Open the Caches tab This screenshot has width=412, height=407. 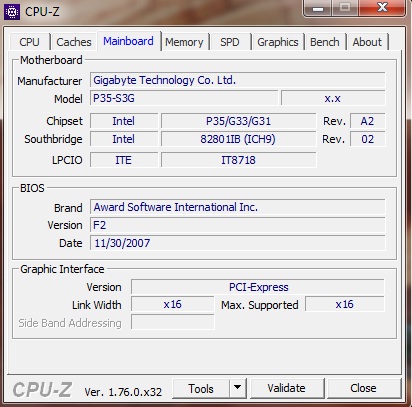tap(74, 42)
